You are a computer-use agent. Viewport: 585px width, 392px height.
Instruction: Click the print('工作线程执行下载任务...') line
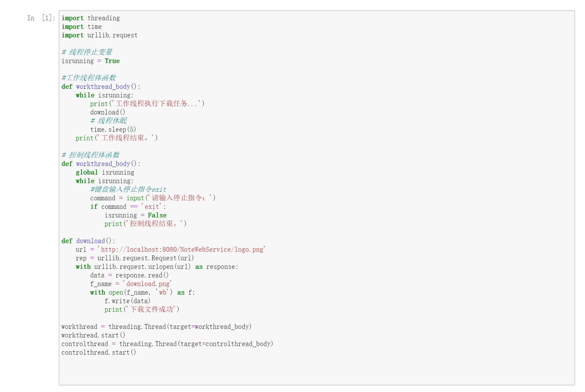[147, 104]
